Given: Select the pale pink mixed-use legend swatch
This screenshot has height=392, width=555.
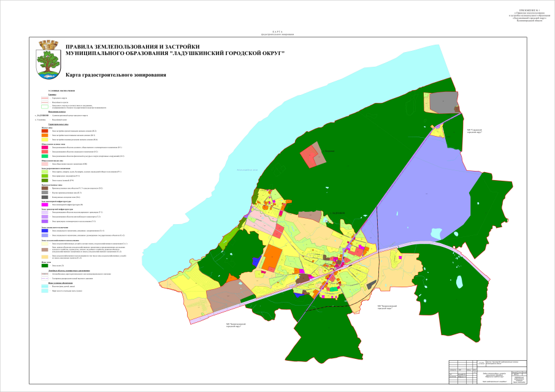Looking at the screenshot, I should 45,164.
